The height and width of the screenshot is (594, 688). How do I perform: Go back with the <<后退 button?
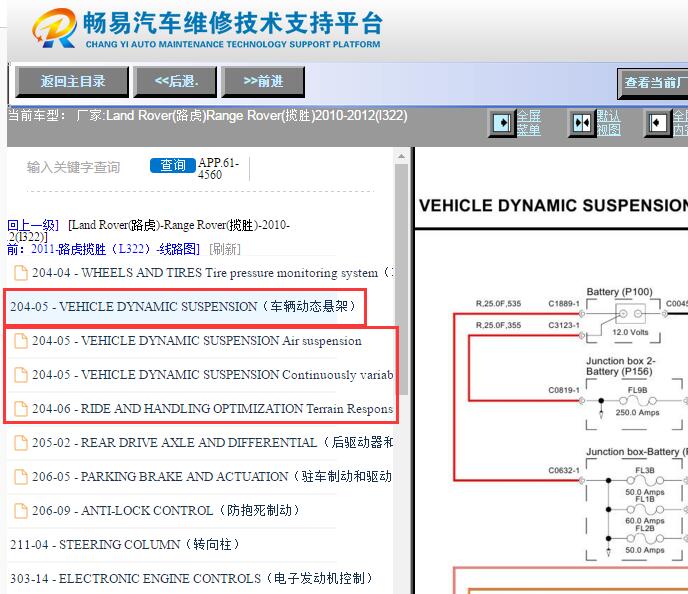[x=175, y=82]
